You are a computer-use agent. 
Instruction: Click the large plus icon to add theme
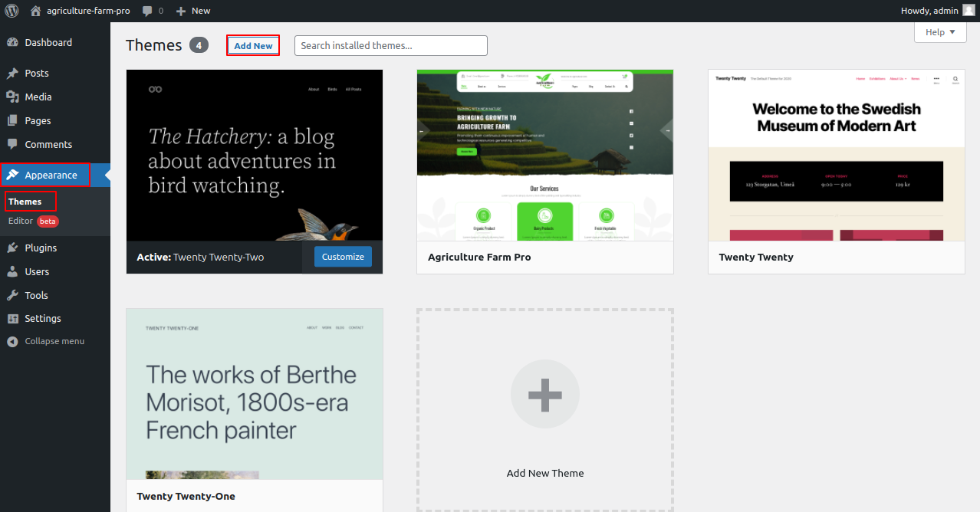pyautogui.click(x=545, y=394)
